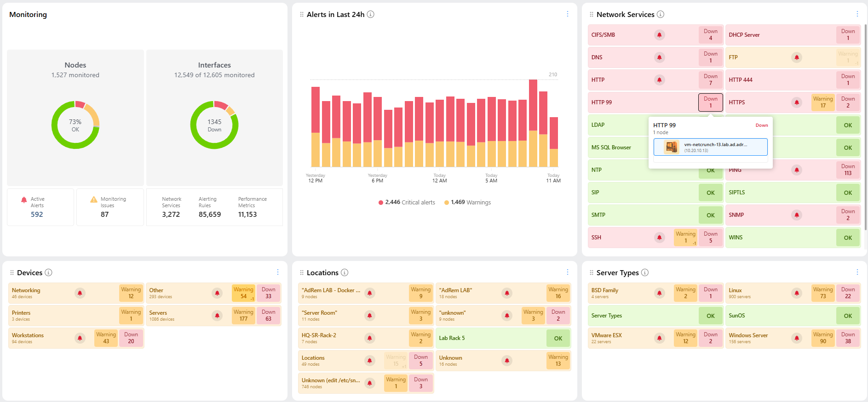Image resolution: width=868 pixels, height=402 pixels.
Task: Click the Lab Rack 5 OK badge
Action: click(558, 338)
